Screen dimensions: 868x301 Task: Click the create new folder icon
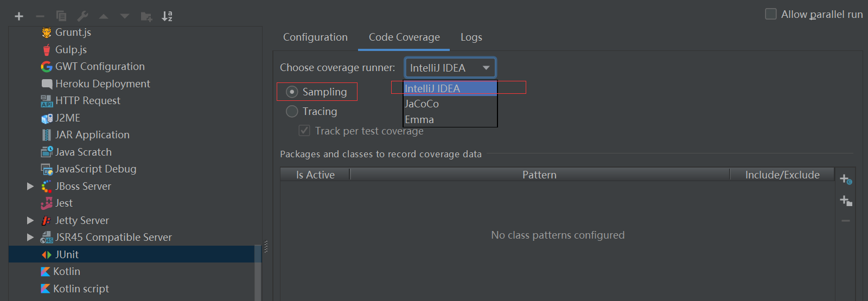[x=146, y=16]
